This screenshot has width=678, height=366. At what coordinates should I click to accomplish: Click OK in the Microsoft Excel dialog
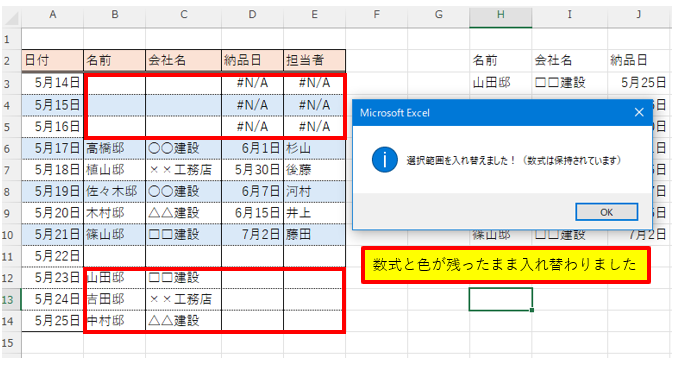pos(606,212)
